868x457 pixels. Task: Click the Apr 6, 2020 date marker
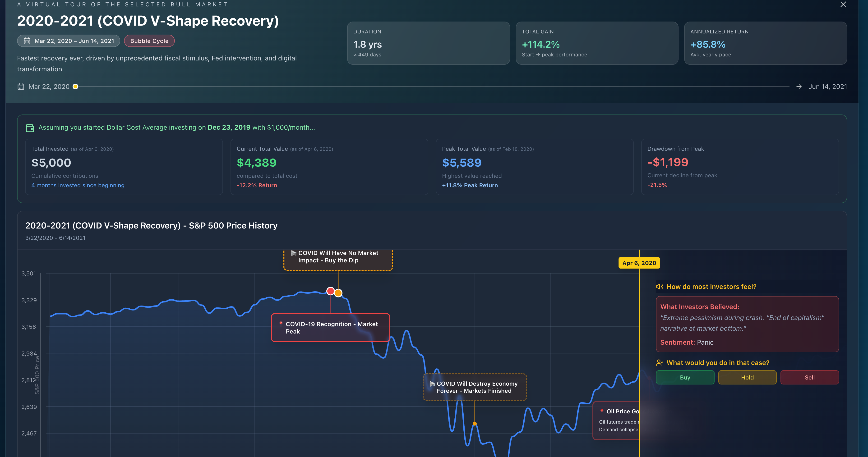639,263
